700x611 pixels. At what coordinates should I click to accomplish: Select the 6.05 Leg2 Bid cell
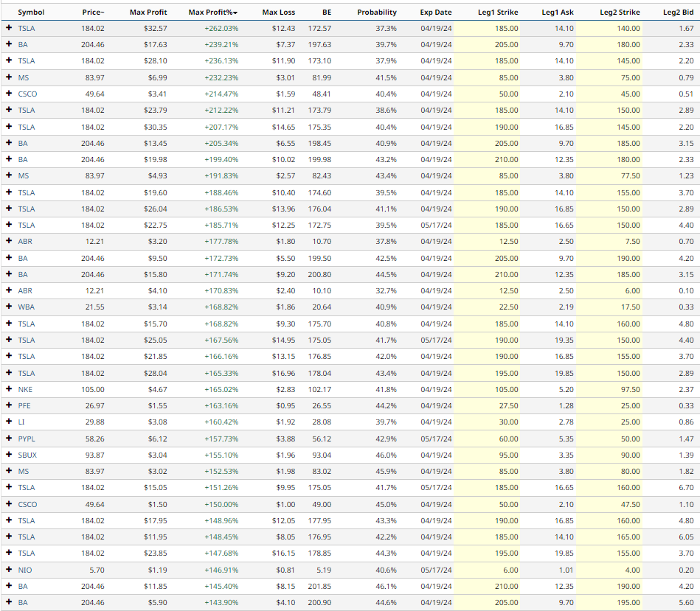point(686,537)
